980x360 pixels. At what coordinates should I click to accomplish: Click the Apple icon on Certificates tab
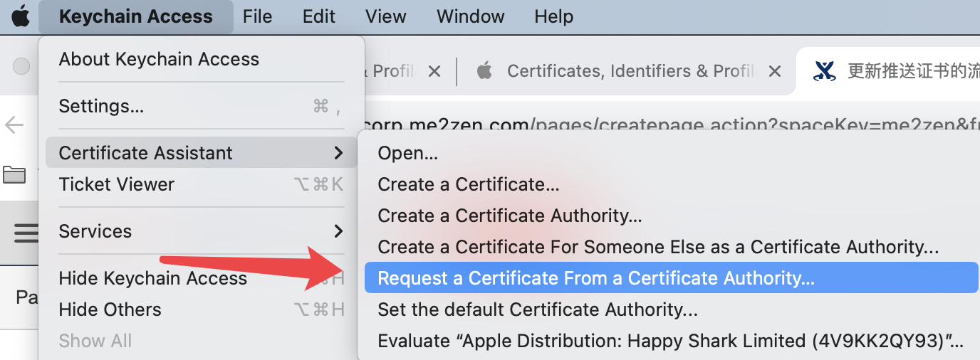point(485,70)
